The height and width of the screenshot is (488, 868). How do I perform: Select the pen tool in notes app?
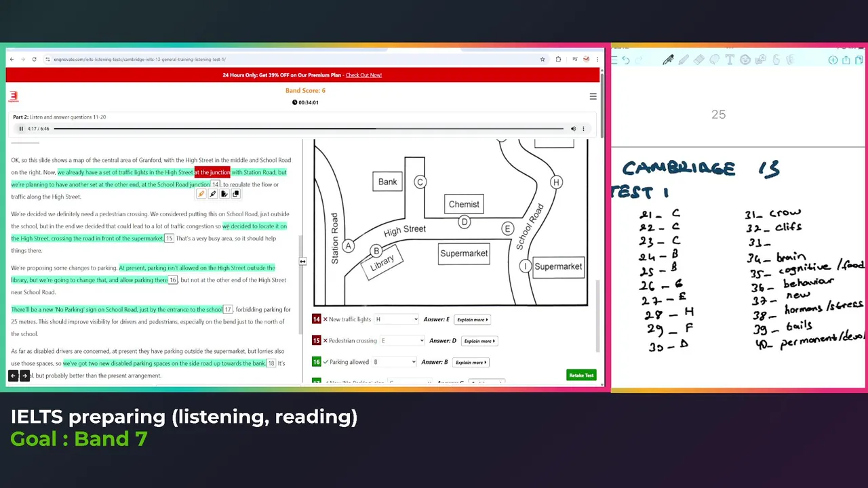coord(668,60)
